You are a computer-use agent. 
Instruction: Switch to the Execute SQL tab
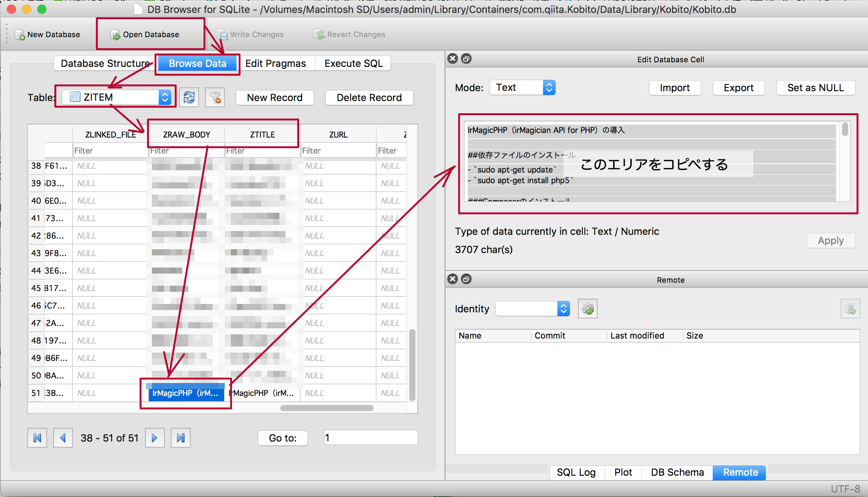[x=353, y=64]
